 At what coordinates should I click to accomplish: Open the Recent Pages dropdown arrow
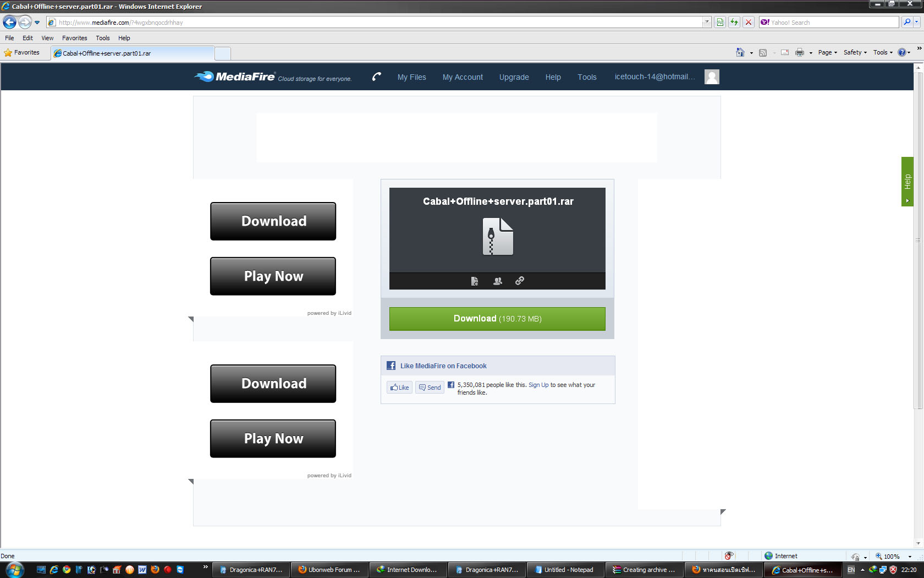(x=37, y=23)
